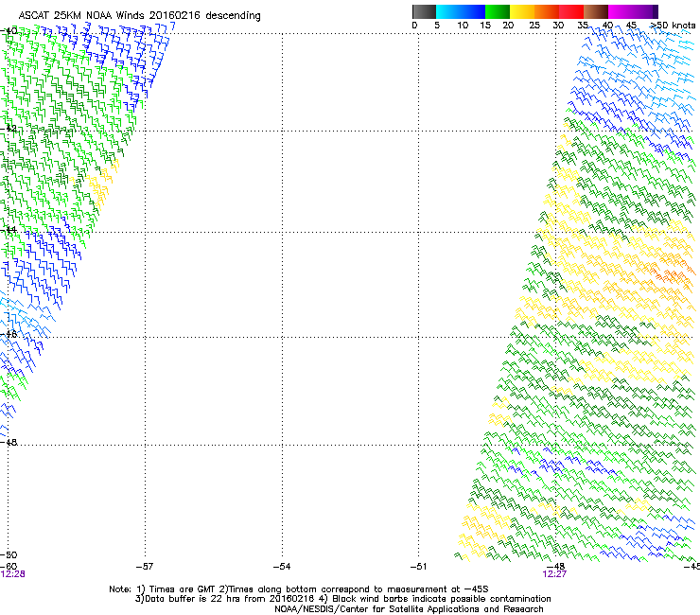
Task: Click the latitude label '-50'
Action: coord(9,555)
